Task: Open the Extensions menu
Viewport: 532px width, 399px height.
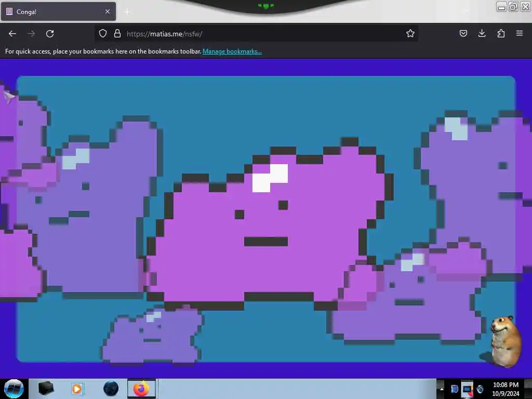Action: tap(501, 33)
